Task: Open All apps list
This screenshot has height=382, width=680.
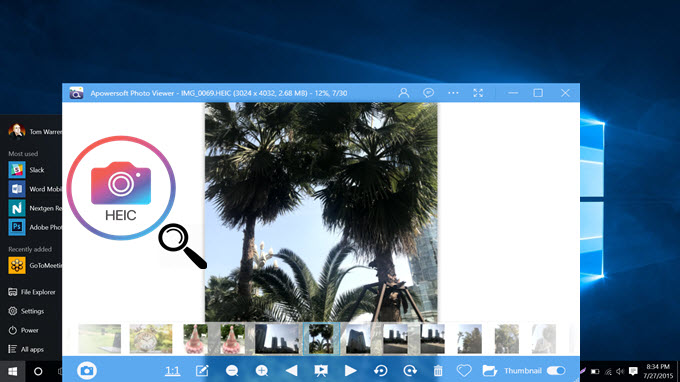Action: click(x=26, y=349)
